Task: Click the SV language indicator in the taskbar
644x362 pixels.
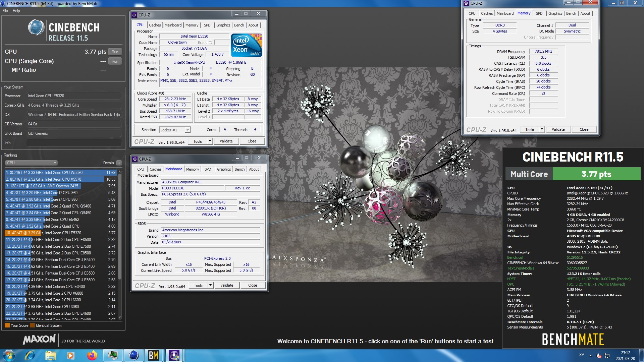Action: click(x=582, y=355)
